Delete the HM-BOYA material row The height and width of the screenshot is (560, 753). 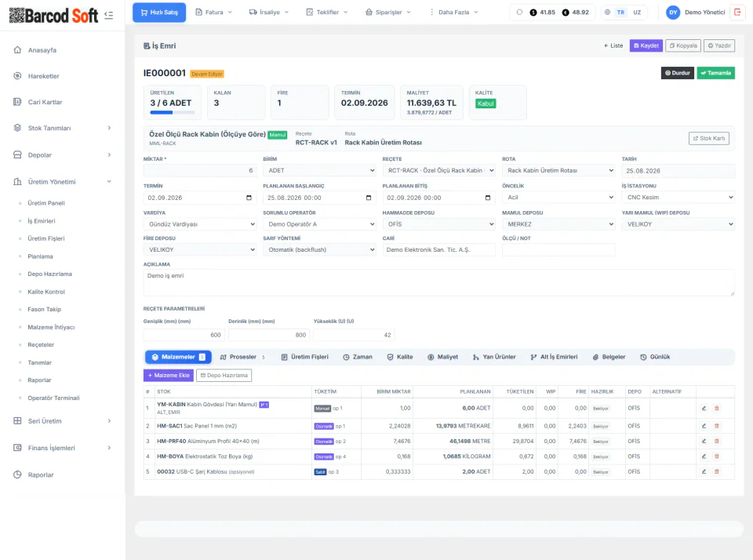(x=716, y=456)
